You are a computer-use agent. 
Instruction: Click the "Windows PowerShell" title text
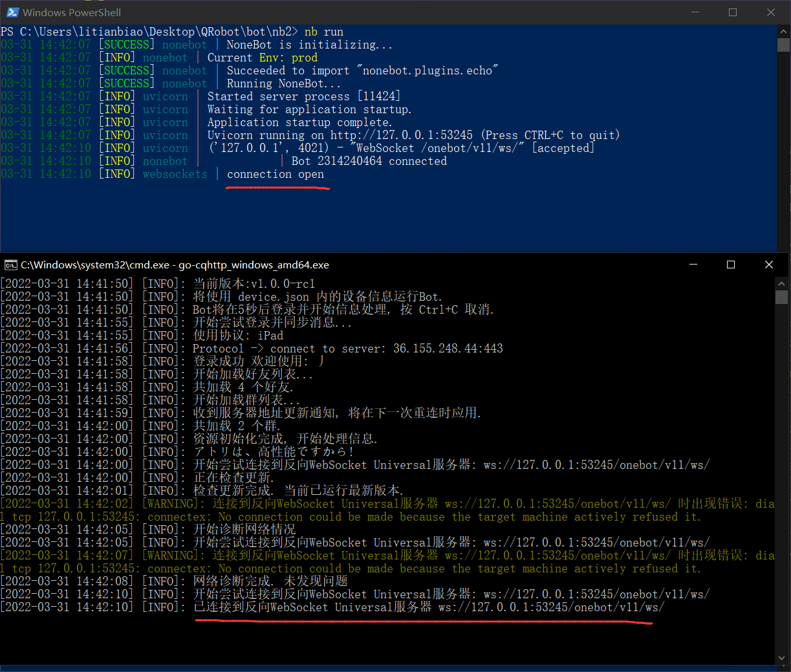72,12
